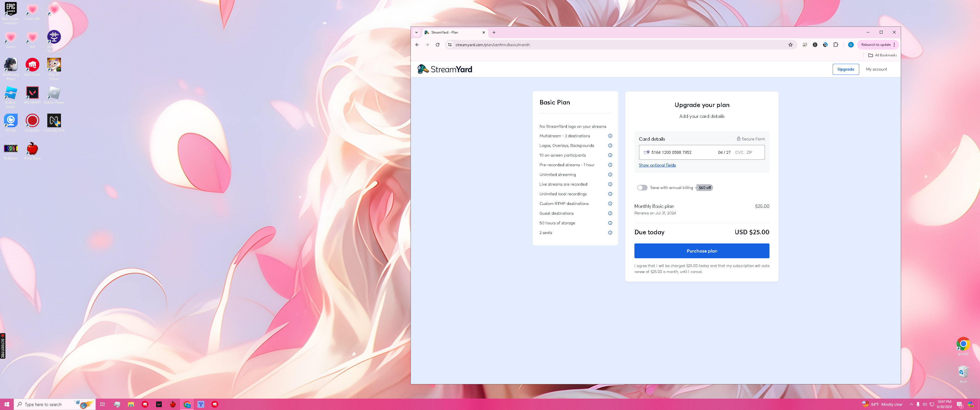980x410 pixels.
Task: Click the info icon beside Unlimited streaming
Action: click(610, 175)
